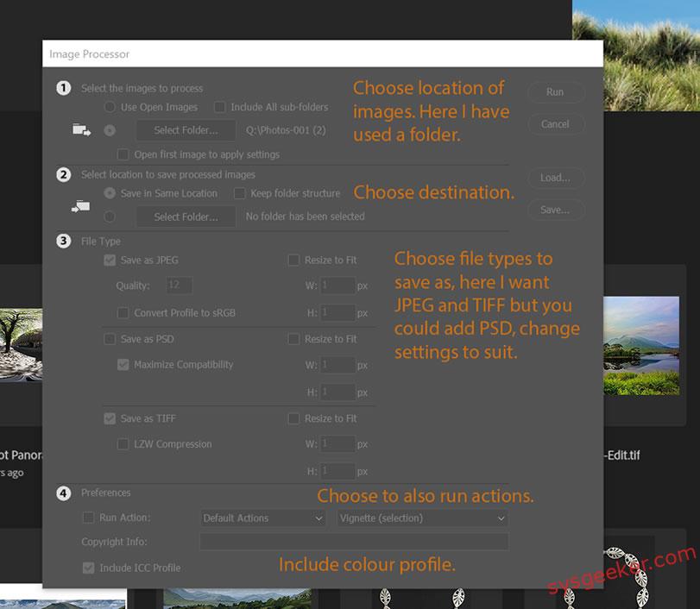
Task: Select the Use Open Images radio button
Action: click(110, 107)
